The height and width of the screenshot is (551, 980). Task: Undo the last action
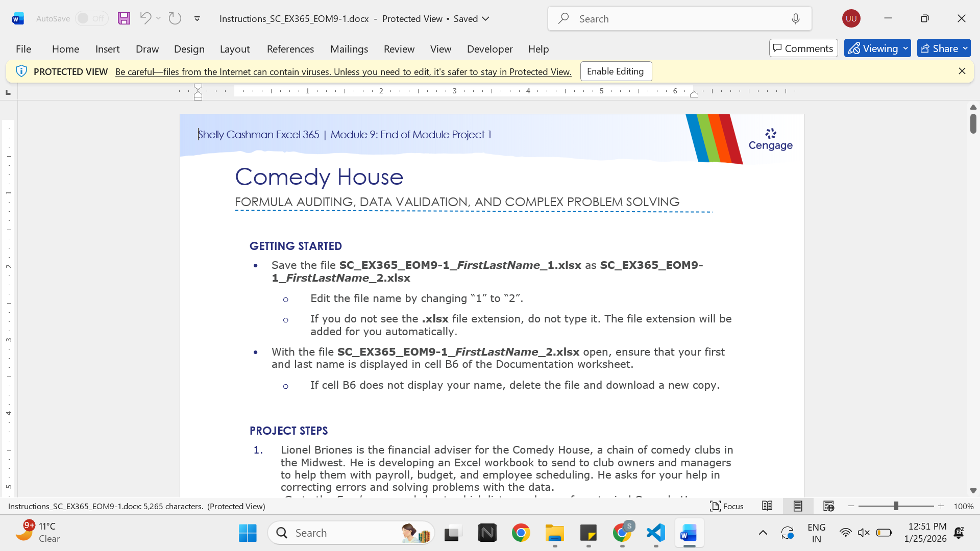pyautogui.click(x=145, y=18)
